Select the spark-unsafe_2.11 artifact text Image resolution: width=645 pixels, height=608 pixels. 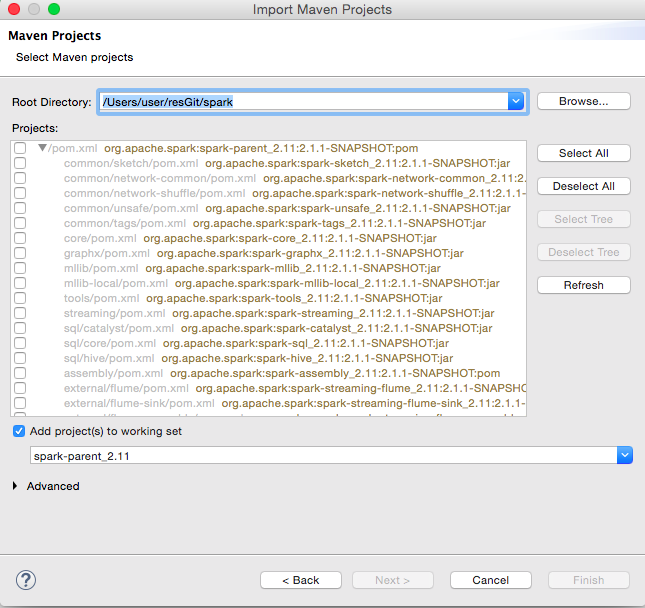coord(358,208)
